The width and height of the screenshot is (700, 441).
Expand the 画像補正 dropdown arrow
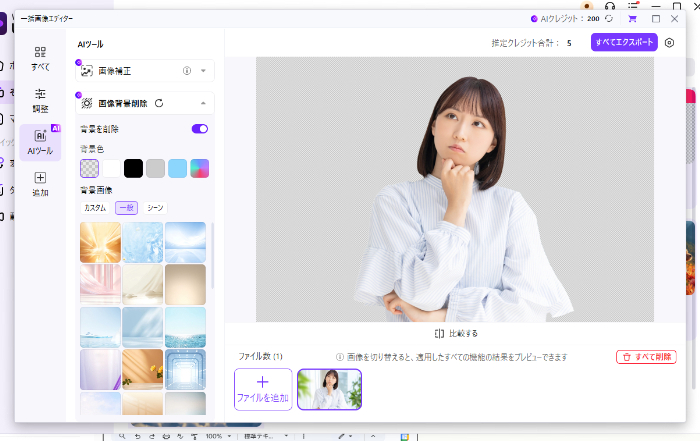click(x=203, y=71)
